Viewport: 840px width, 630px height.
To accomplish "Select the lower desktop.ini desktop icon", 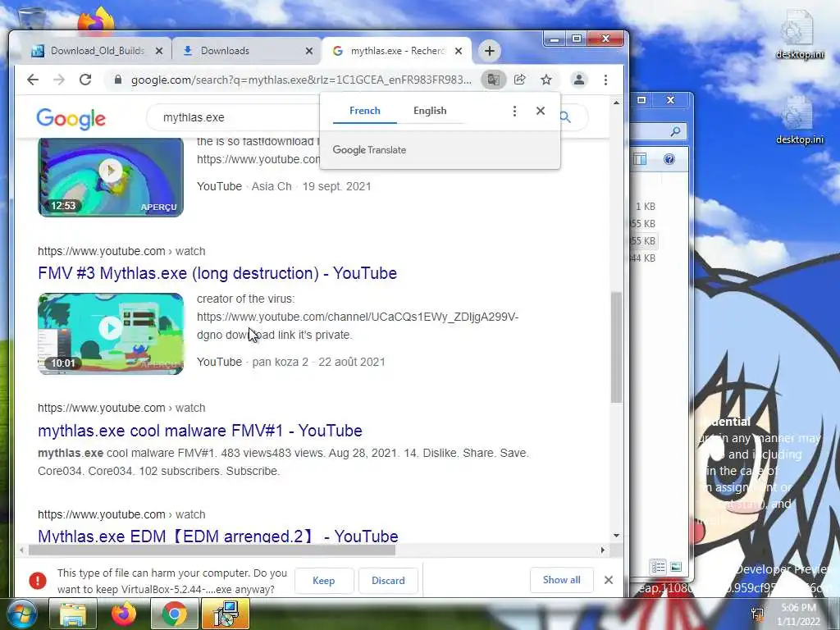I will [799, 120].
